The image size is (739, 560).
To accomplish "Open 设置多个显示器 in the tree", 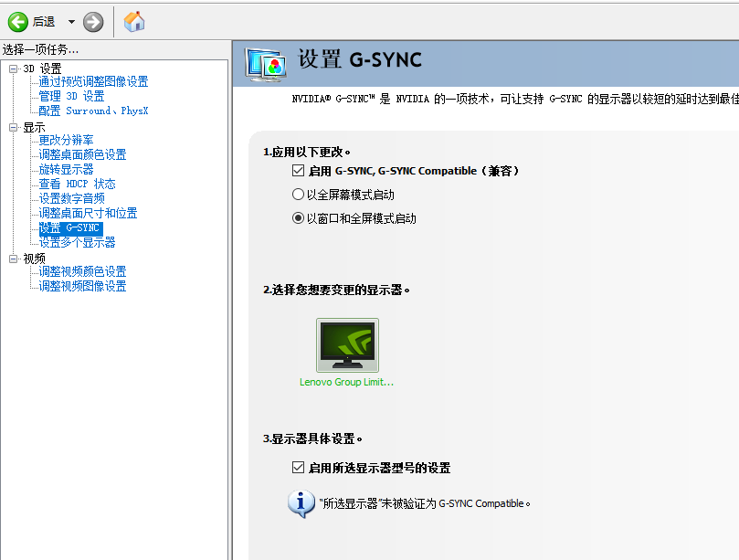I will coord(77,242).
